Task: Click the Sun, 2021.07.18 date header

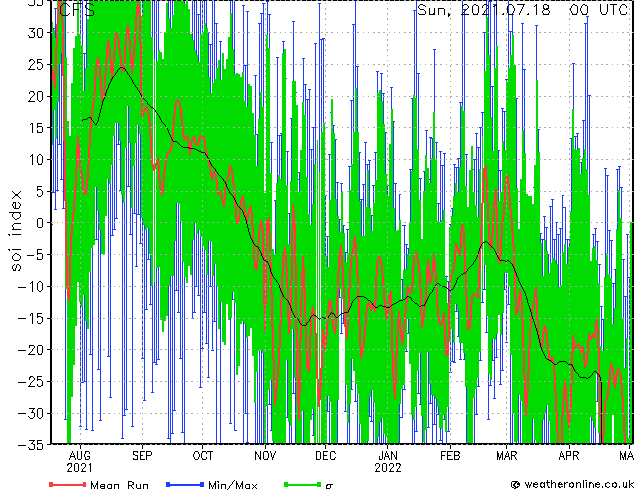Action: 484,10
